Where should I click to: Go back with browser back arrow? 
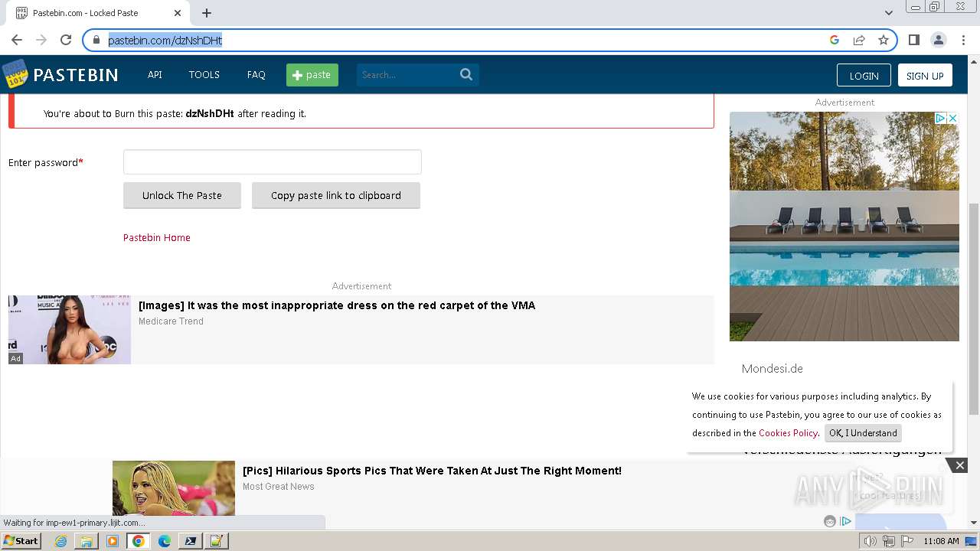point(17,40)
